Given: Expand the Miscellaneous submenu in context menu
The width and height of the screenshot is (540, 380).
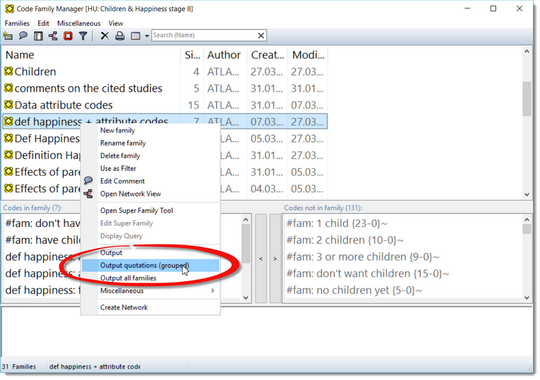Looking at the screenshot, I should 150,291.
